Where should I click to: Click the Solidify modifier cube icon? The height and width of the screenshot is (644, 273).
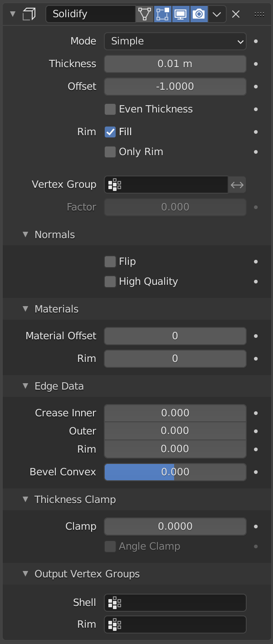pyautogui.click(x=29, y=14)
